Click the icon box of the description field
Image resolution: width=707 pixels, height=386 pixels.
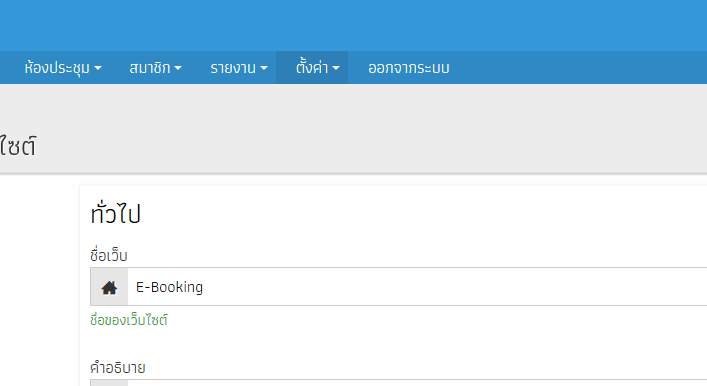(109, 383)
